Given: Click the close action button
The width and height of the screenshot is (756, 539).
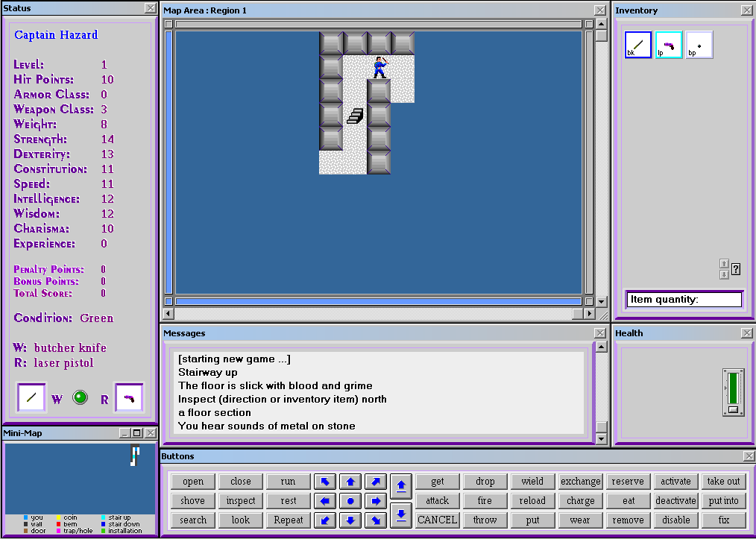Looking at the screenshot, I should [x=241, y=481].
